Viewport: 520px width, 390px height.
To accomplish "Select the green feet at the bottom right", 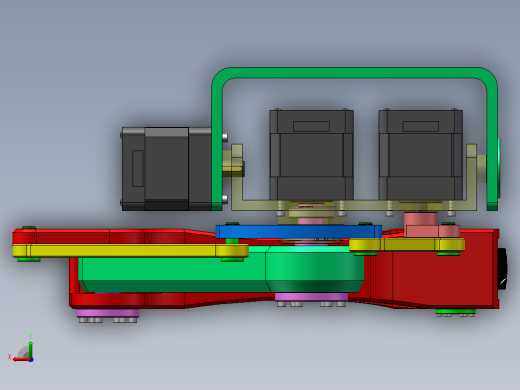I will (455, 312).
